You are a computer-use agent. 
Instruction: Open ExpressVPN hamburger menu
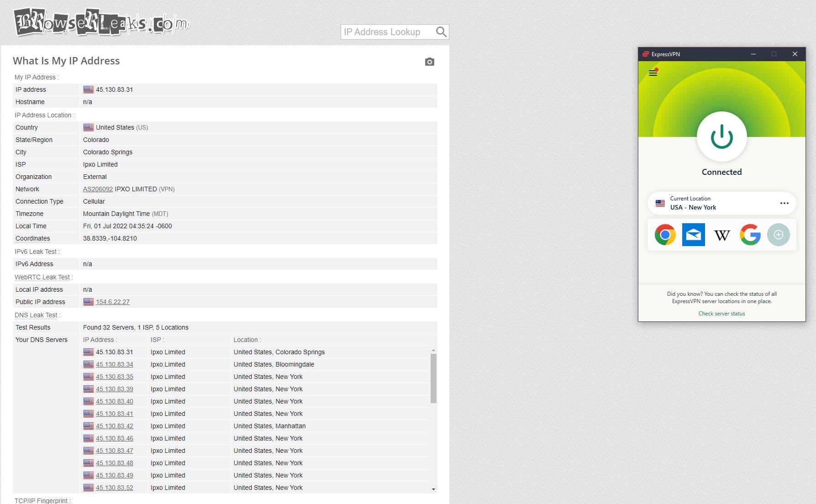pos(653,73)
